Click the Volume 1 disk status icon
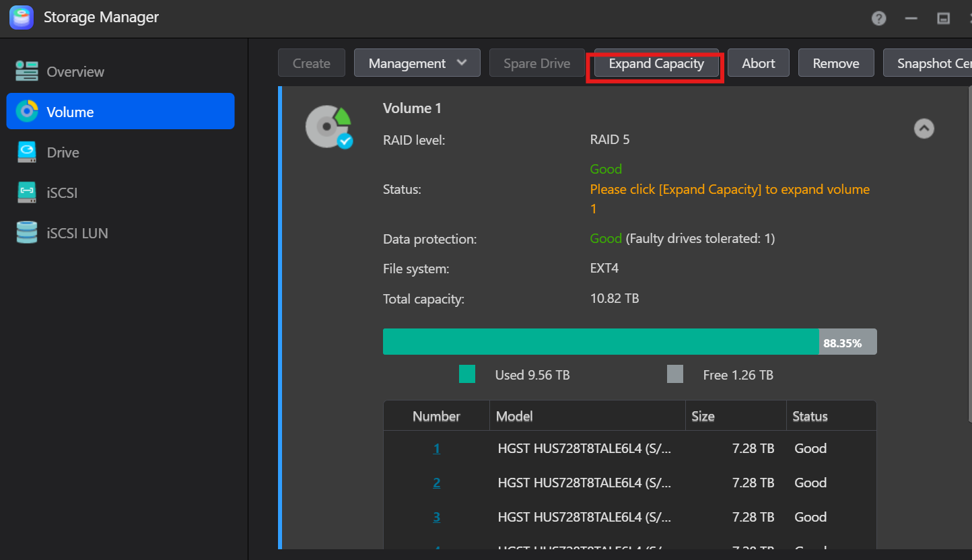Screen dimensions: 972x560 (x=328, y=127)
